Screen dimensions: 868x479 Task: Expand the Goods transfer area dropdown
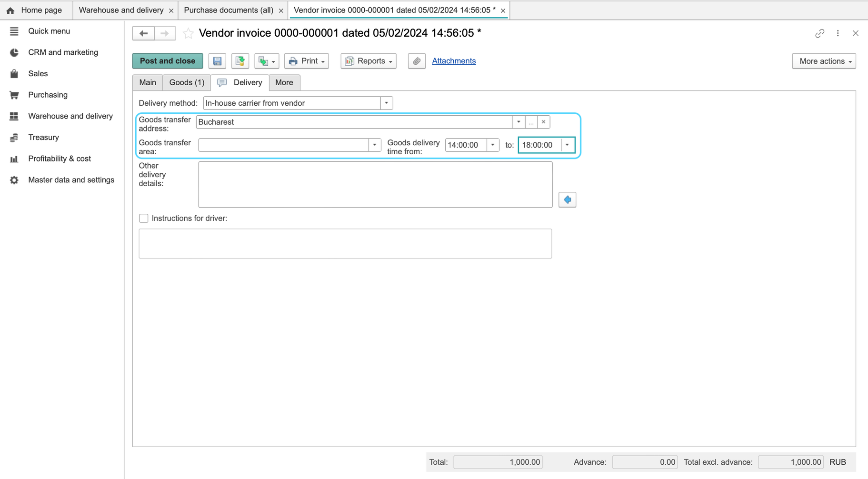click(x=375, y=145)
